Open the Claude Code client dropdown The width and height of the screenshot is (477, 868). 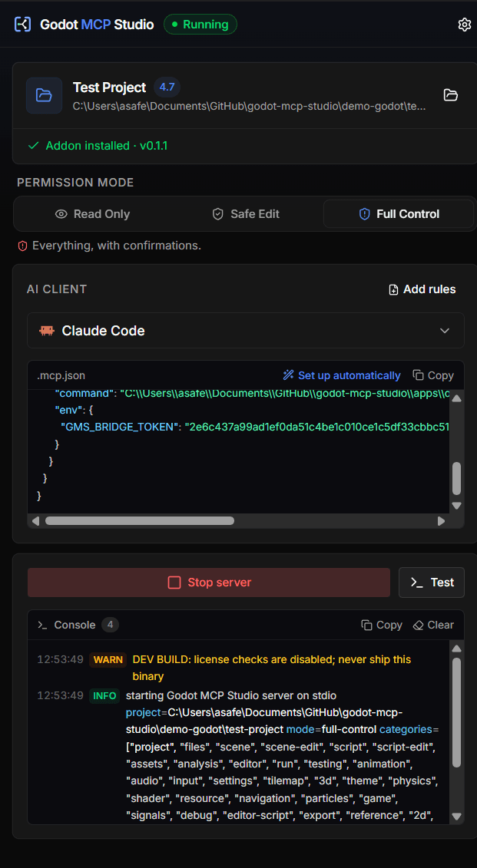click(x=246, y=331)
